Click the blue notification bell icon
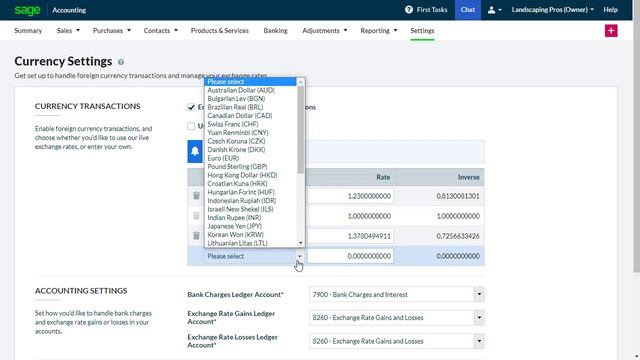This screenshot has height=360, width=640. (195, 151)
